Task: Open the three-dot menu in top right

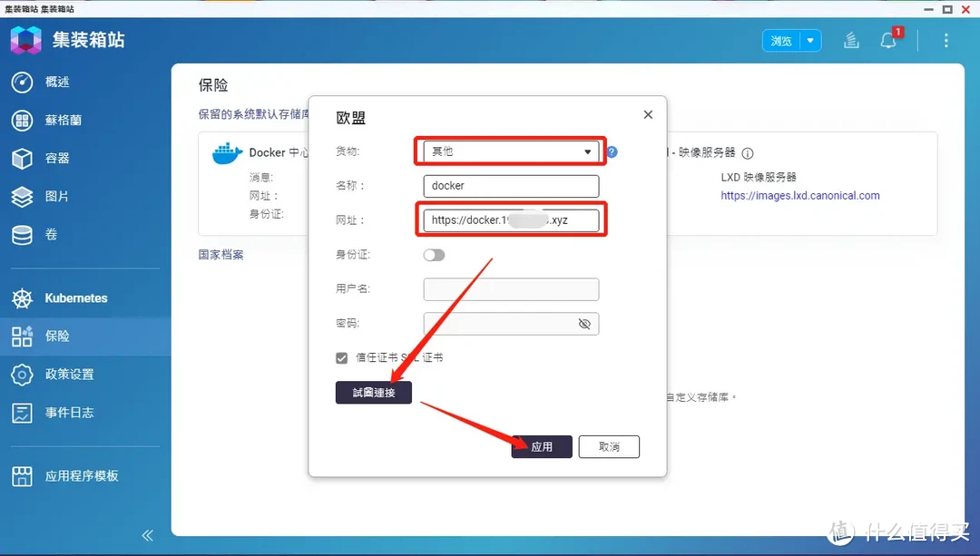Action: (946, 40)
